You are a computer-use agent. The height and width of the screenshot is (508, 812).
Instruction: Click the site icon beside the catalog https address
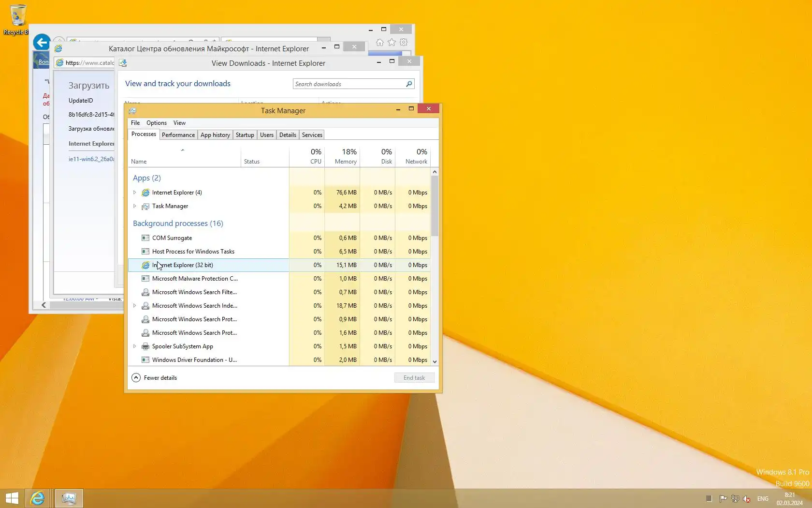60,62
